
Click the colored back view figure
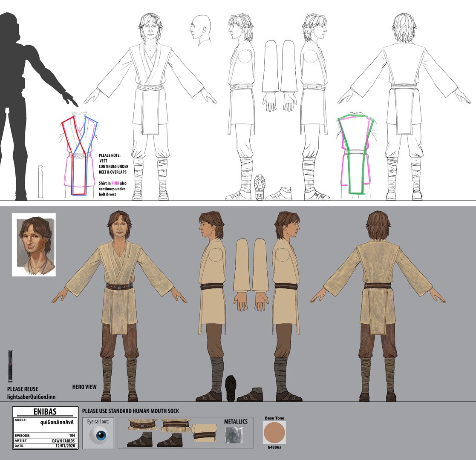[378, 306]
